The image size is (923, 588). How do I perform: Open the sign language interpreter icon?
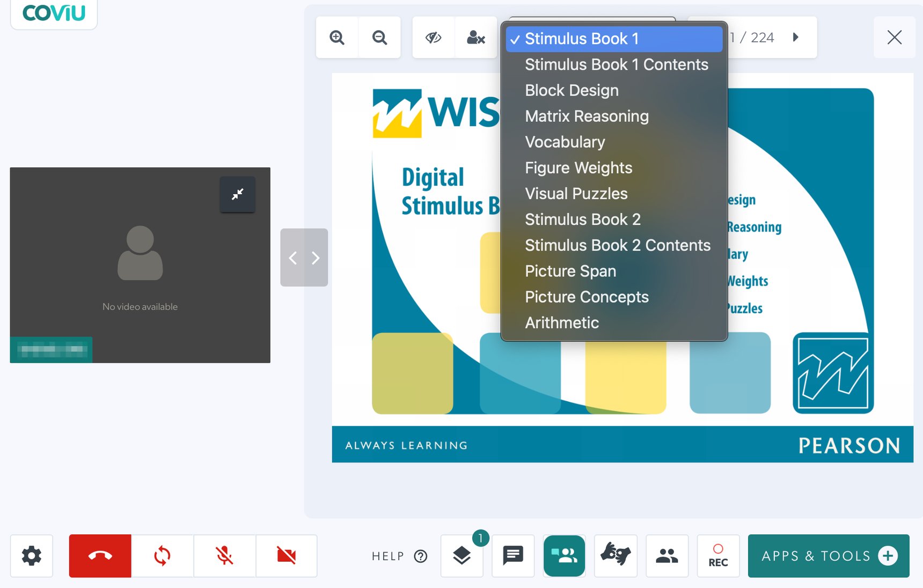click(616, 556)
